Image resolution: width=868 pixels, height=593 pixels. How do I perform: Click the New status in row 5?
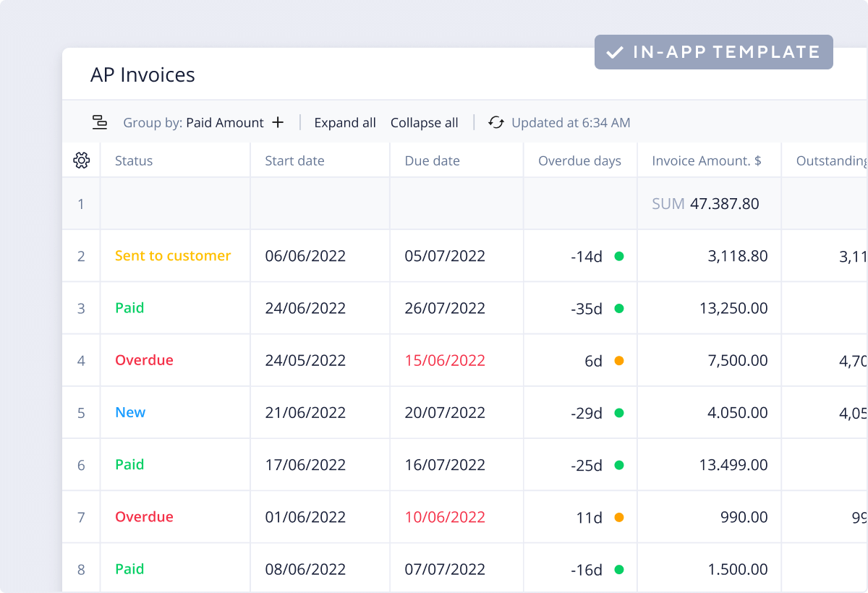(x=130, y=412)
